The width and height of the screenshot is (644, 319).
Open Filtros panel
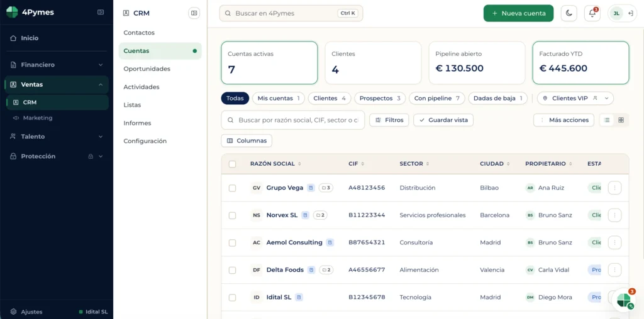point(389,120)
